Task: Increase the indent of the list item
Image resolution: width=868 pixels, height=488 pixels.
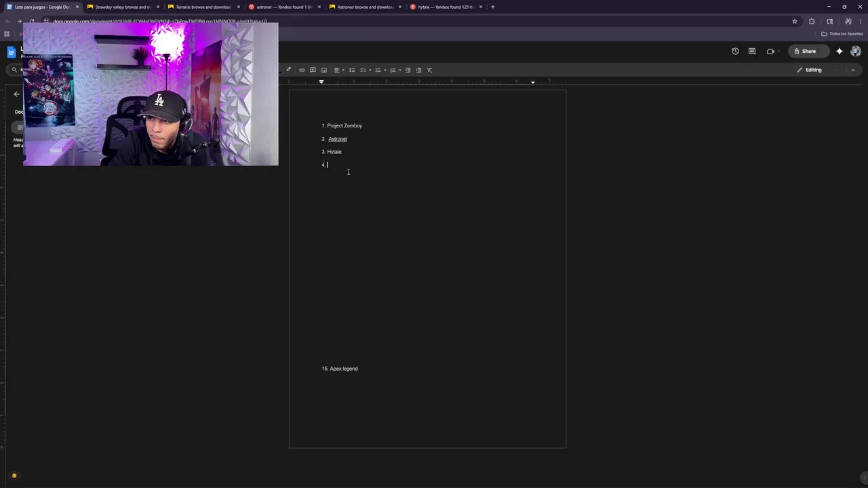Action: 418,70
